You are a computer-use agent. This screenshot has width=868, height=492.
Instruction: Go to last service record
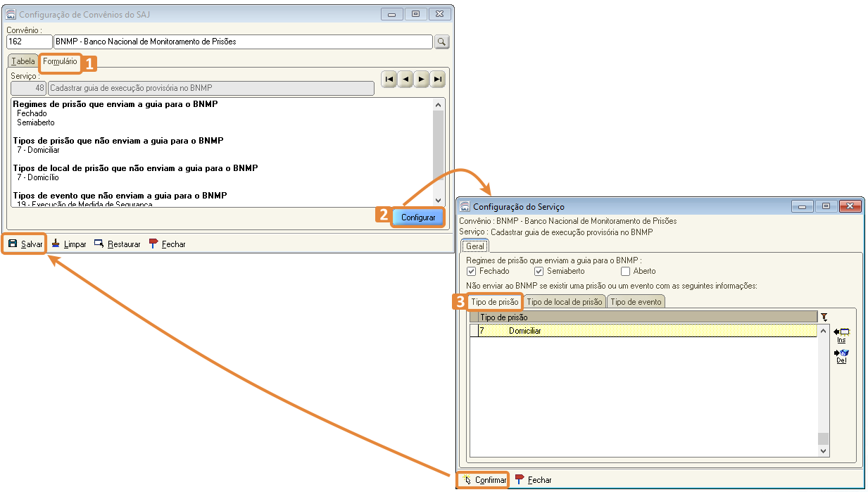tap(437, 80)
